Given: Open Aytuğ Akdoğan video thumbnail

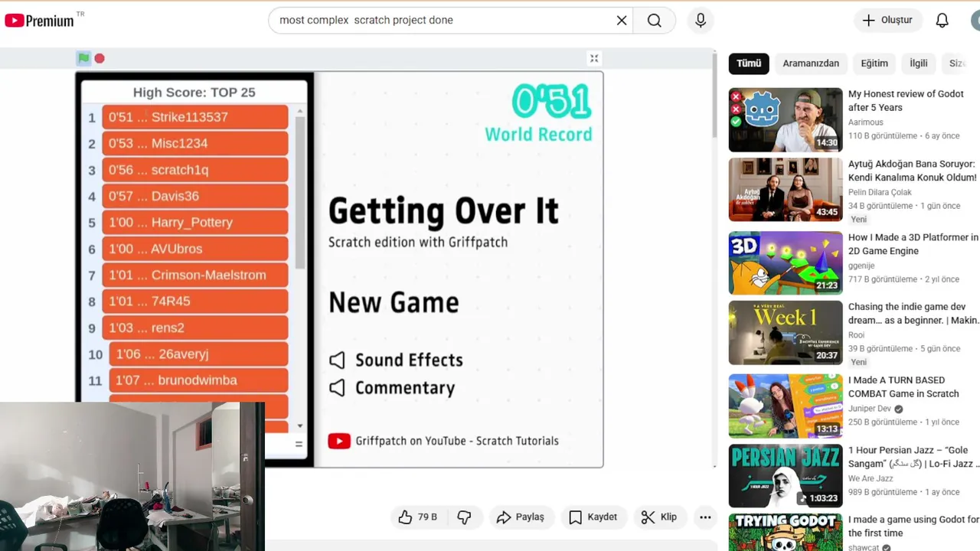Looking at the screenshot, I should pos(786,190).
